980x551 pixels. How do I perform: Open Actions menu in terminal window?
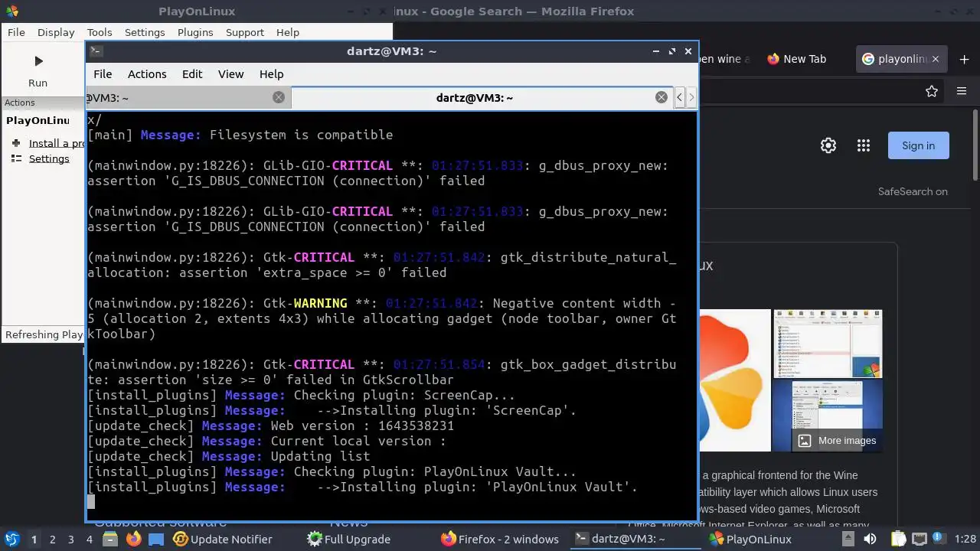tap(147, 74)
